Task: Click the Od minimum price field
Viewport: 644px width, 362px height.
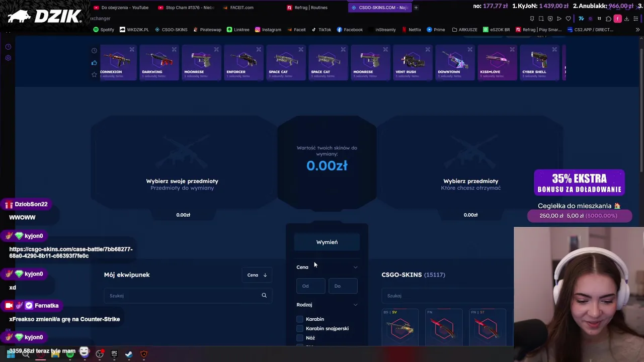Action: point(311,286)
